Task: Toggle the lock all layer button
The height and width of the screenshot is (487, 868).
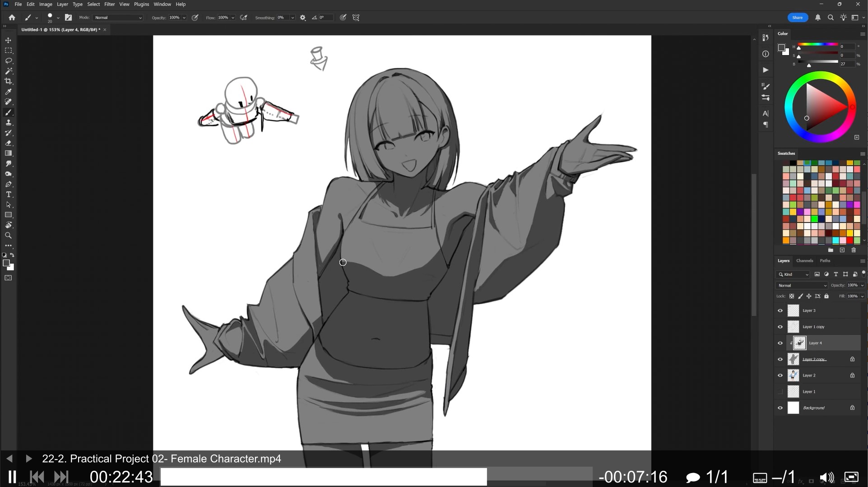Action: coord(826,297)
